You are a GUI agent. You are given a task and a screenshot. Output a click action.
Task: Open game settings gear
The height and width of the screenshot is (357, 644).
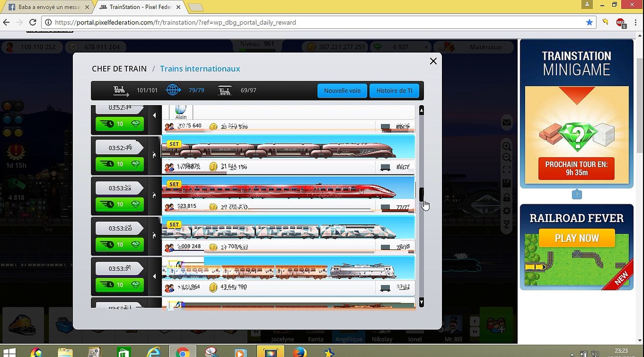pos(506,211)
